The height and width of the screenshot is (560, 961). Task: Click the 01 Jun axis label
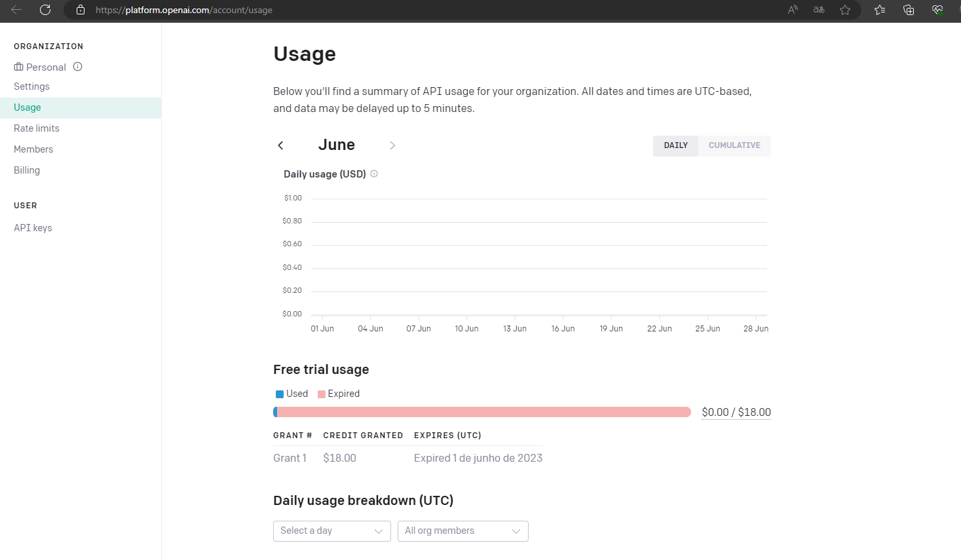[x=322, y=329]
